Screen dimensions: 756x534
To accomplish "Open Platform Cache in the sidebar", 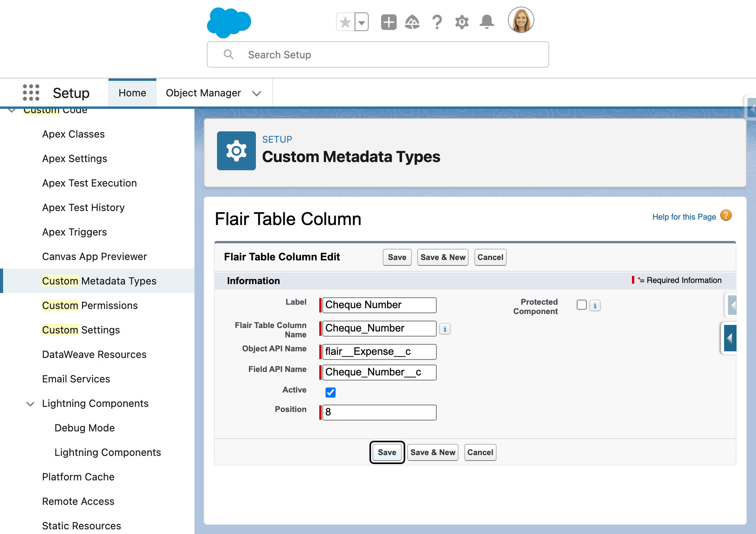I will point(78,477).
